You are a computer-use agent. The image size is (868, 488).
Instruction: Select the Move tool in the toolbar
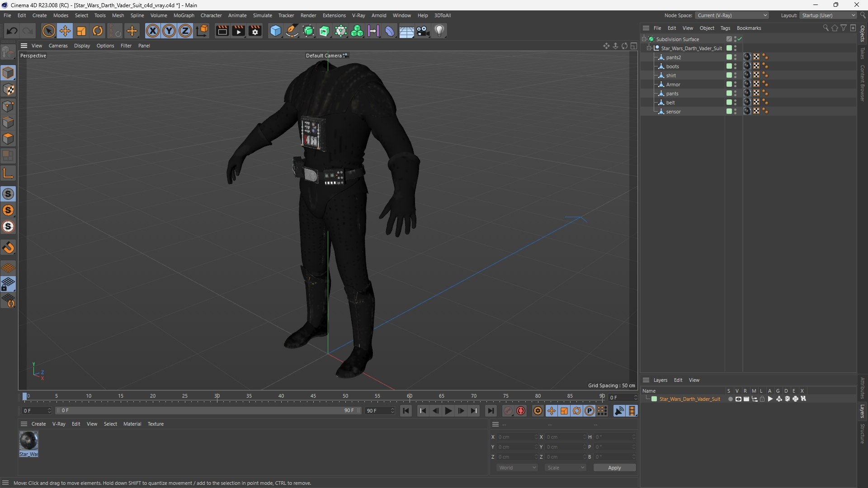(65, 31)
